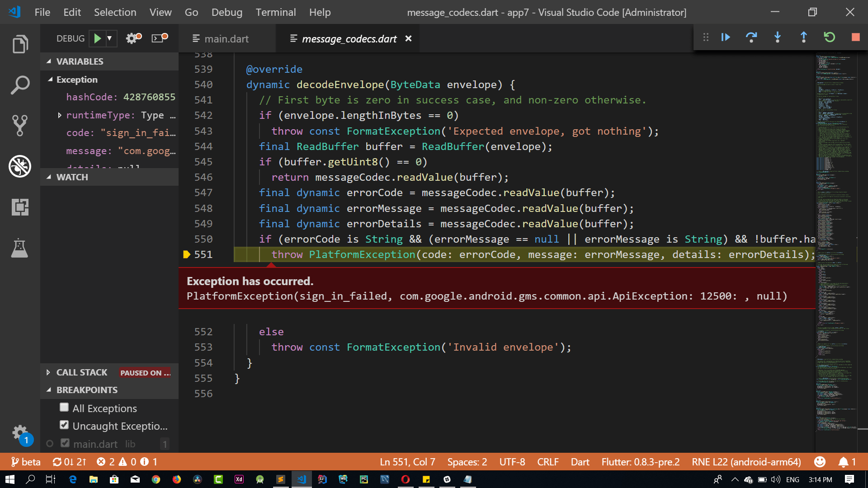Switch to the main.dart tab

pyautogui.click(x=226, y=39)
